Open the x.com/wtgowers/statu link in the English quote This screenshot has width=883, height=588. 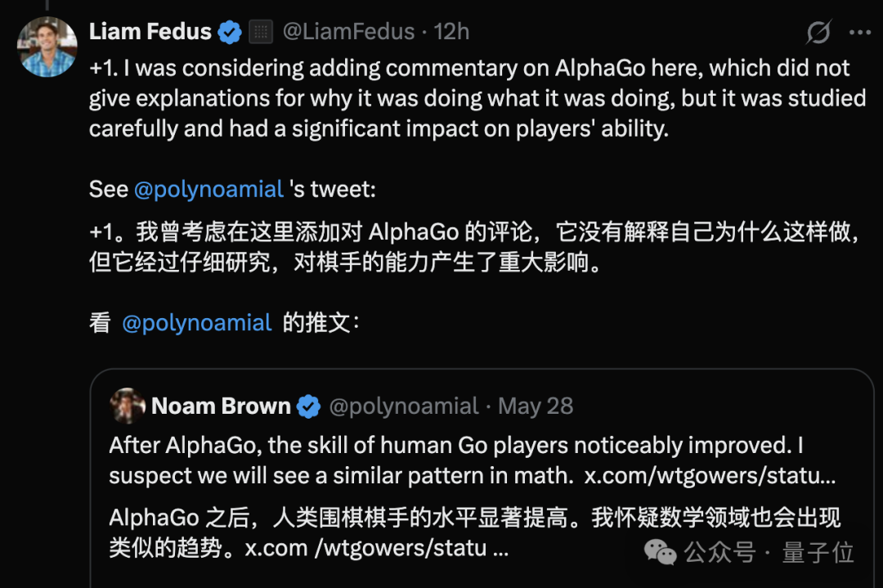pyautogui.click(x=710, y=476)
